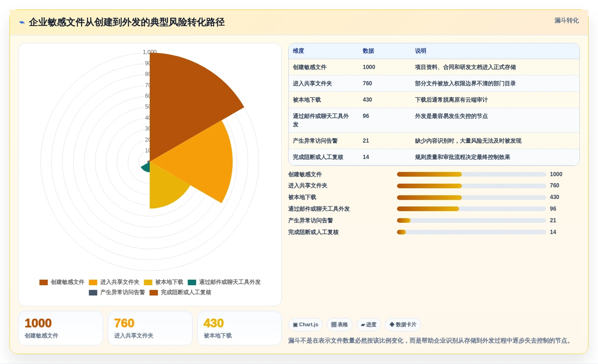Click the footnote text about 漏斗
Screen dimensions: 598x364
[431, 341]
